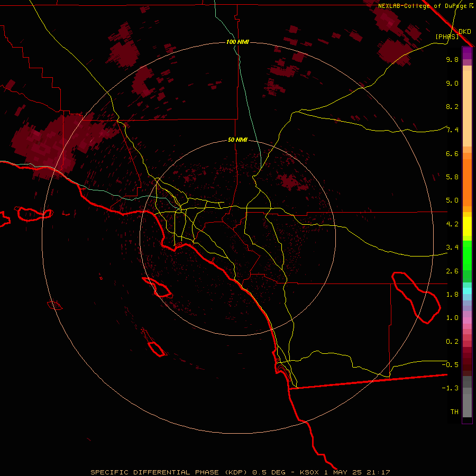476x476 pixels.
Task: Click the [PHAS] legend heading
Action: (x=447, y=36)
